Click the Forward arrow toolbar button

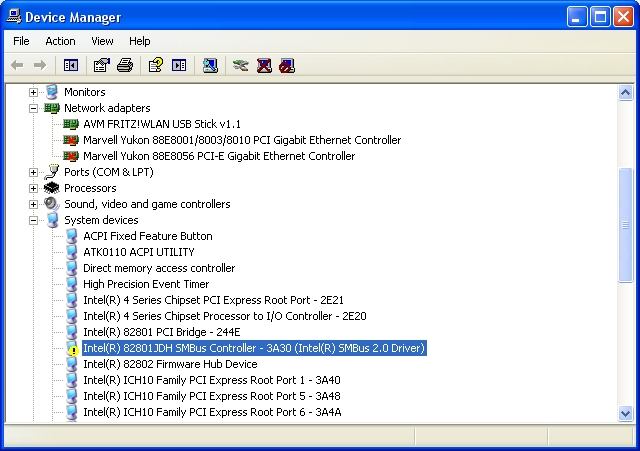click(x=40, y=65)
